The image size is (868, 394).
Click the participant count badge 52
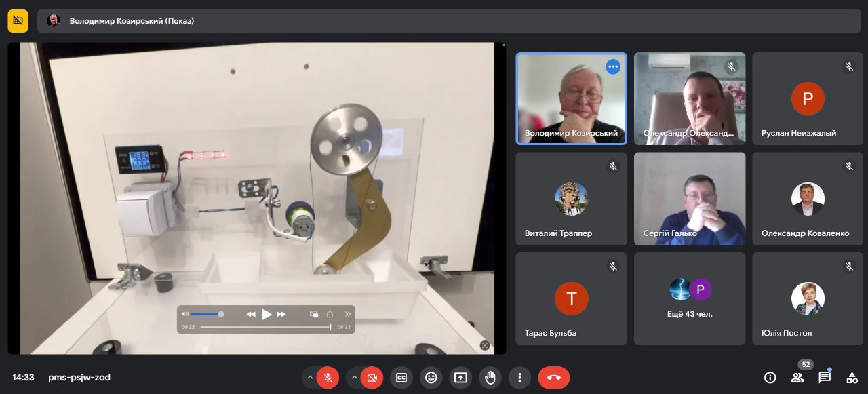point(805,364)
